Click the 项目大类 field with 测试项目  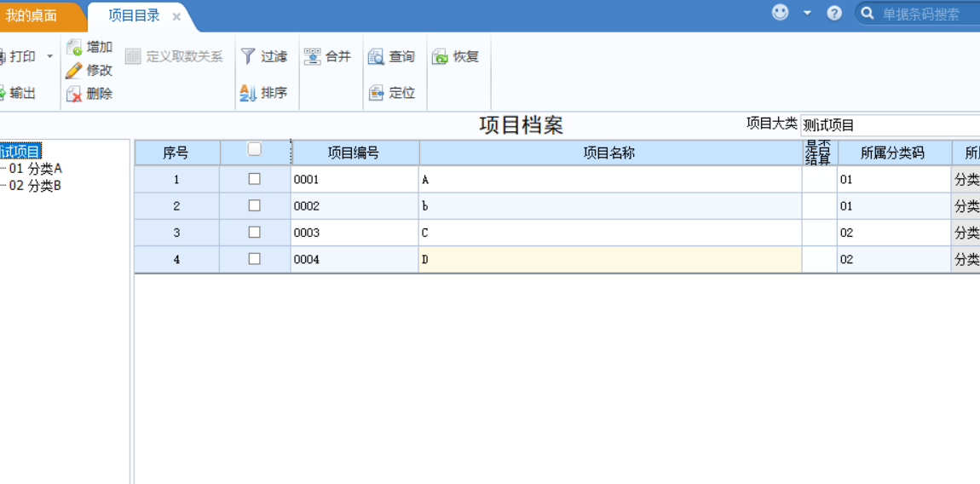(x=890, y=125)
